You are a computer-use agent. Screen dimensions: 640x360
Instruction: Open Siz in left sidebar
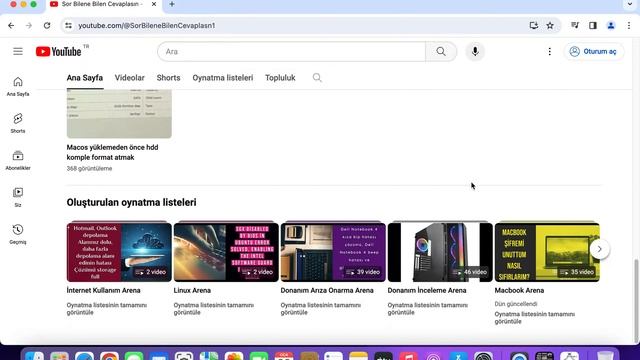18,197
